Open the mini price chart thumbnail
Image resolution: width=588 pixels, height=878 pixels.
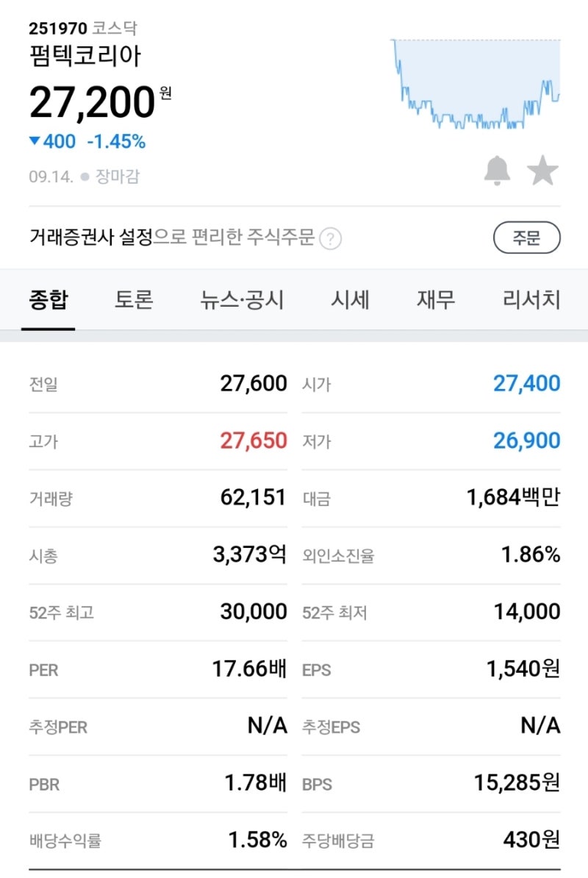(x=476, y=84)
